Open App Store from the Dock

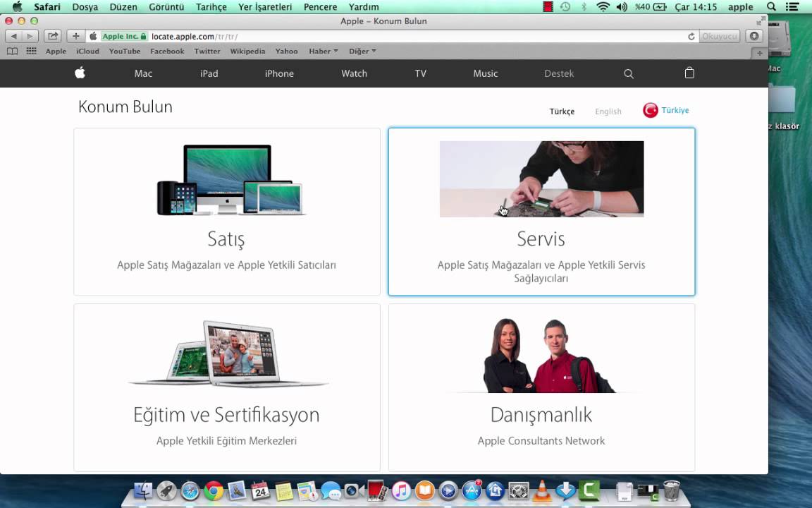point(472,490)
